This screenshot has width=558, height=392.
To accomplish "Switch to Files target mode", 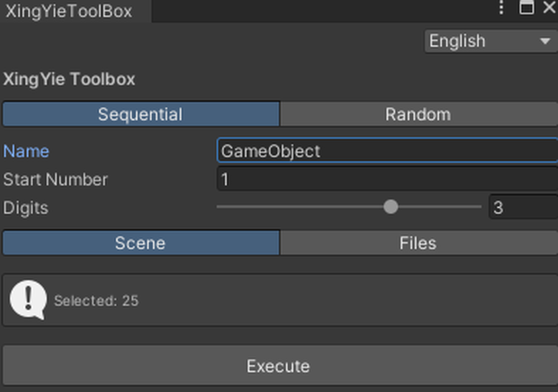I will 418,243.
